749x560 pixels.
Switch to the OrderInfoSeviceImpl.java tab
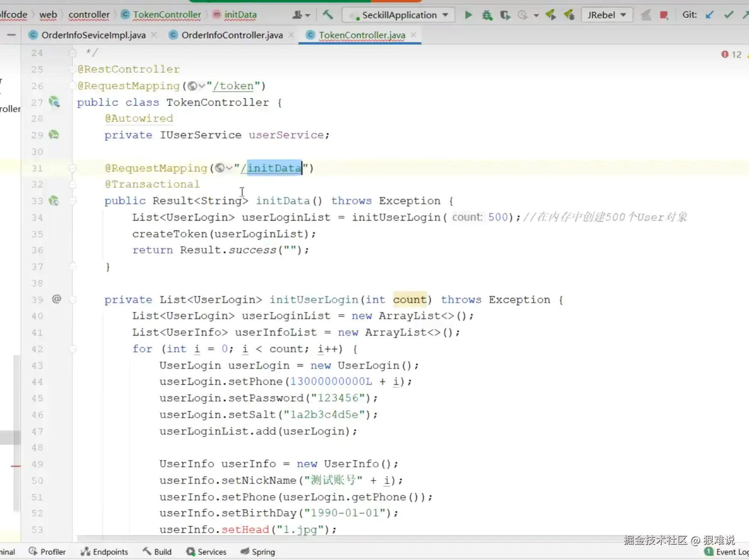coord(93,35)
